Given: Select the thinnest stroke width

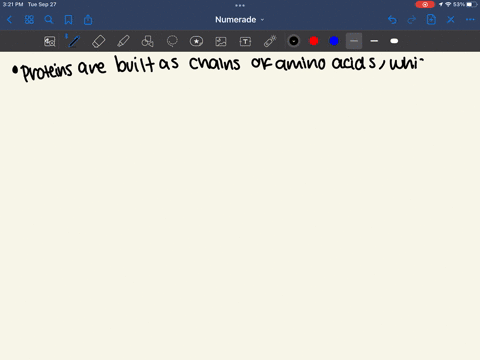Looking at the screenshot, I should point(354,41).
